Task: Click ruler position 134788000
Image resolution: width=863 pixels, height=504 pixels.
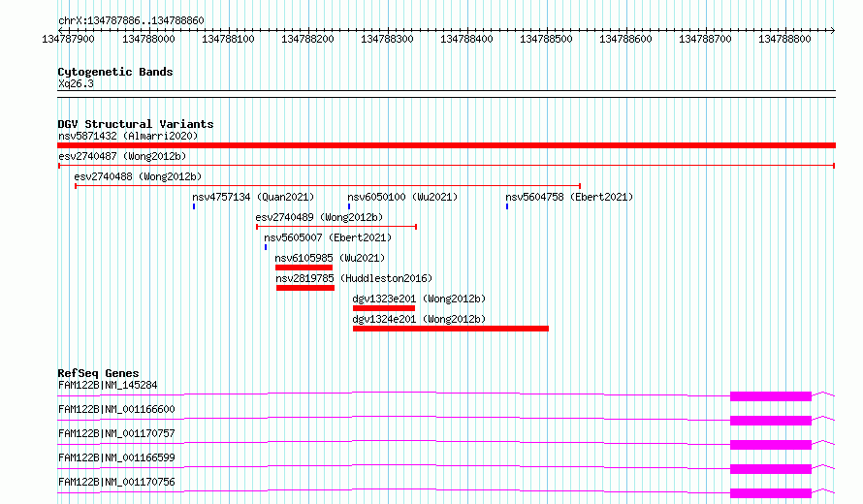Action: [x=148, y=39]
